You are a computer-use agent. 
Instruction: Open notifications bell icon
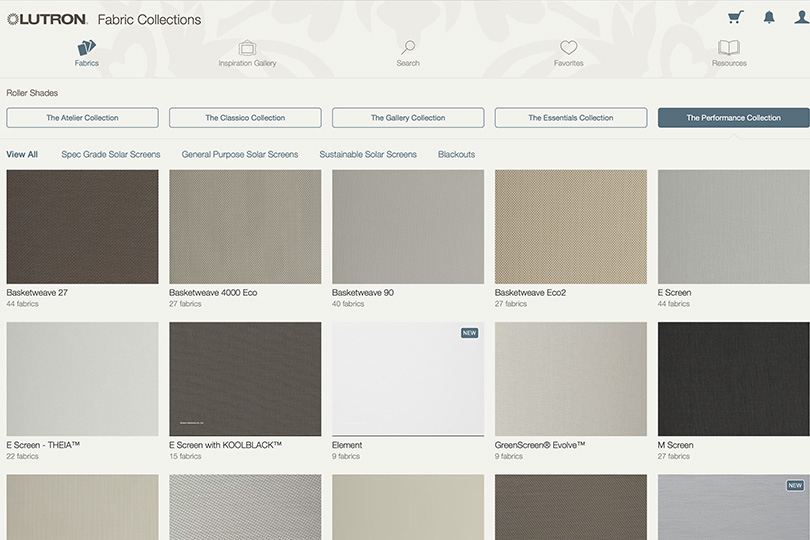tap(769, 17)
